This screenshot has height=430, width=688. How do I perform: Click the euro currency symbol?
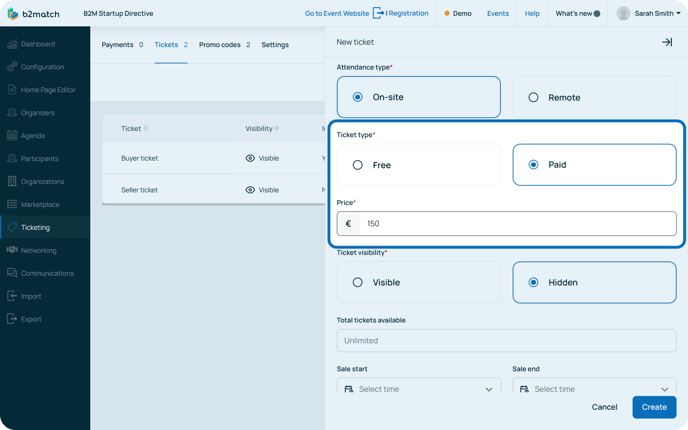click(348, 224)
